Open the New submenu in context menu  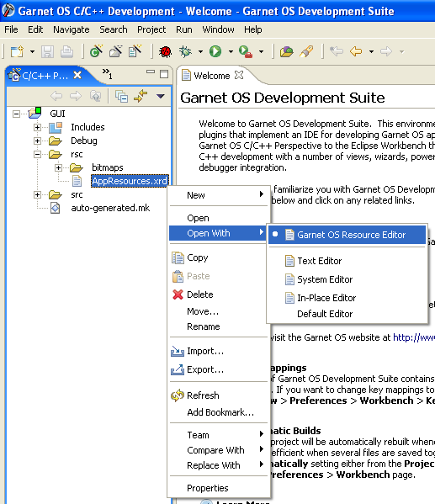[x=218, y=195]
